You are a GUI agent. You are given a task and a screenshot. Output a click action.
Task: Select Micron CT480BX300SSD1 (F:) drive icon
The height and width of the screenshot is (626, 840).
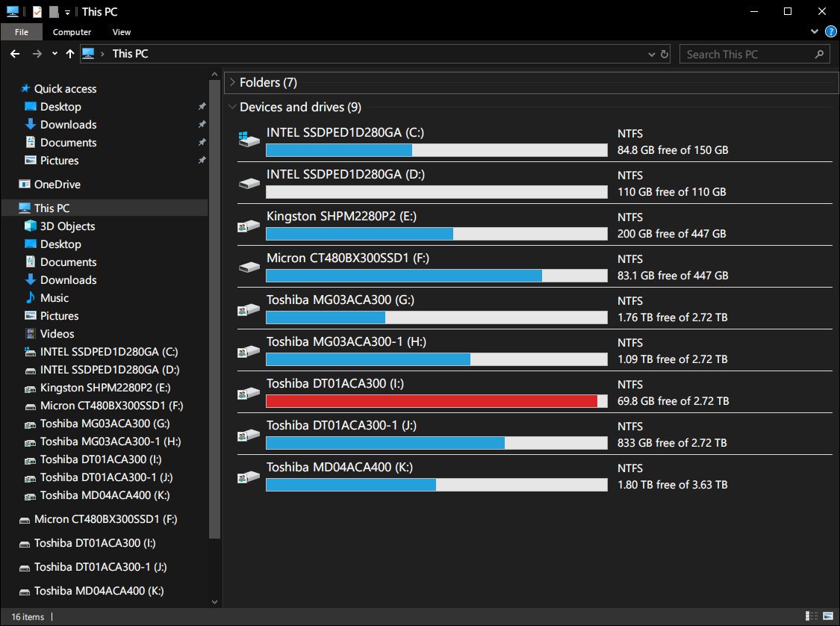point(249,267)
